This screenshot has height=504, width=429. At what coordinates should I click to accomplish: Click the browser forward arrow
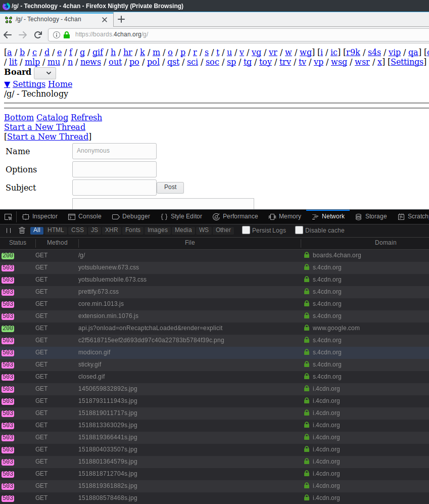coord(23,35)
